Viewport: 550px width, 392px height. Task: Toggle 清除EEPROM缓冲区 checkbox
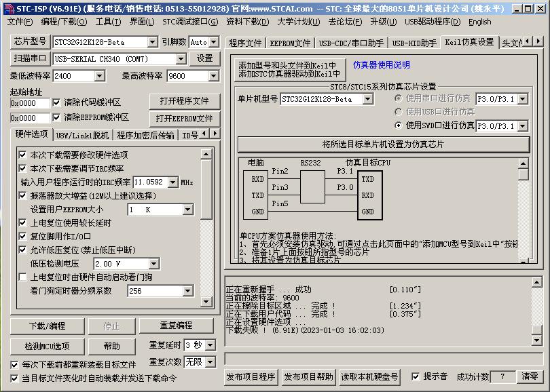pos(56,117)
